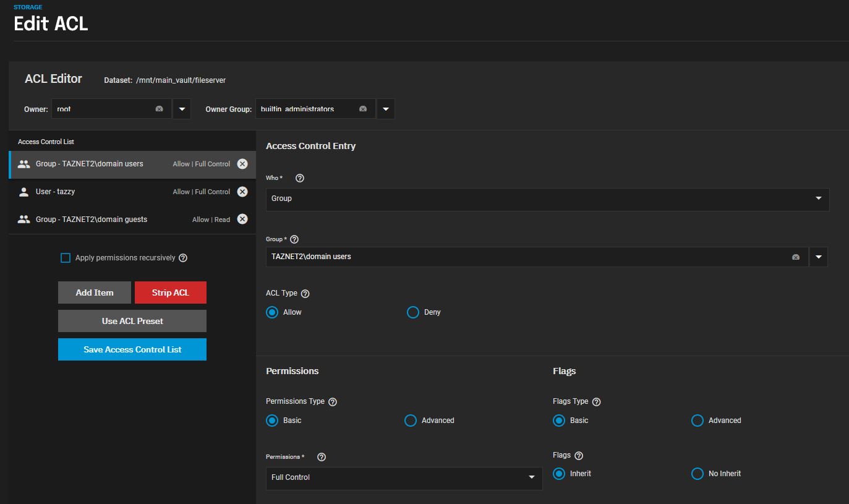Click Use ACL Preset button
The width and height of the screenshot is (849, 504).
(x=132, y=321)
